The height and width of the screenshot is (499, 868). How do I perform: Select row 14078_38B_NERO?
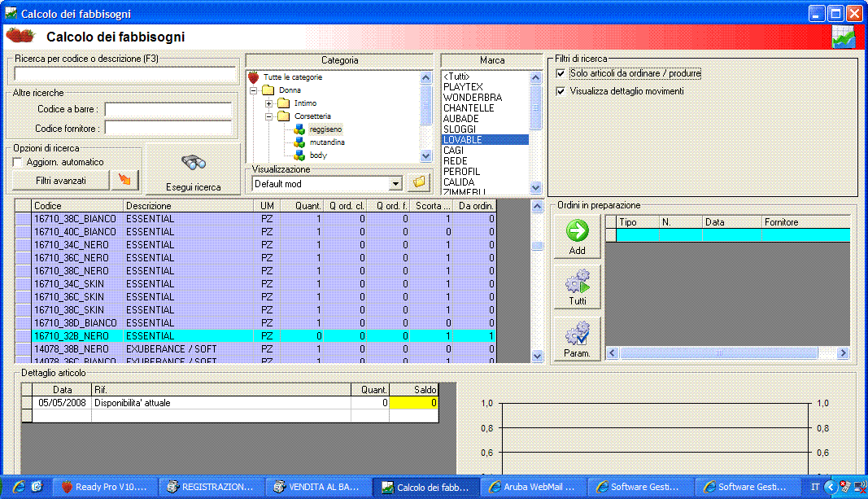[255, 349]
